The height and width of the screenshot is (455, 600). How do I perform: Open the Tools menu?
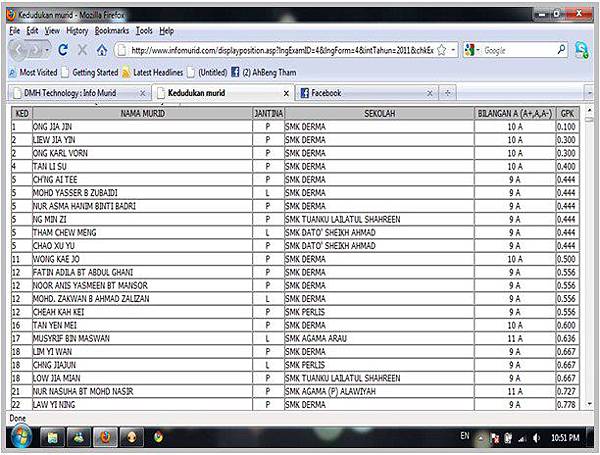[144, 31]
